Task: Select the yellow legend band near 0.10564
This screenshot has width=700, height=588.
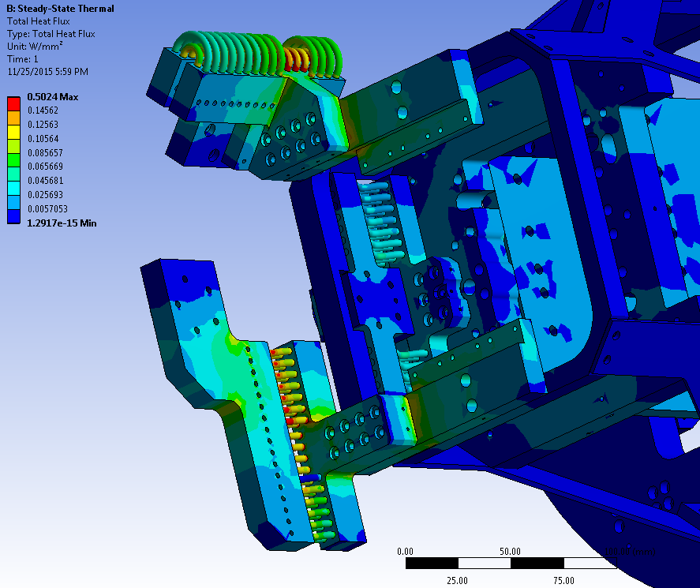Action: point(13,131)
